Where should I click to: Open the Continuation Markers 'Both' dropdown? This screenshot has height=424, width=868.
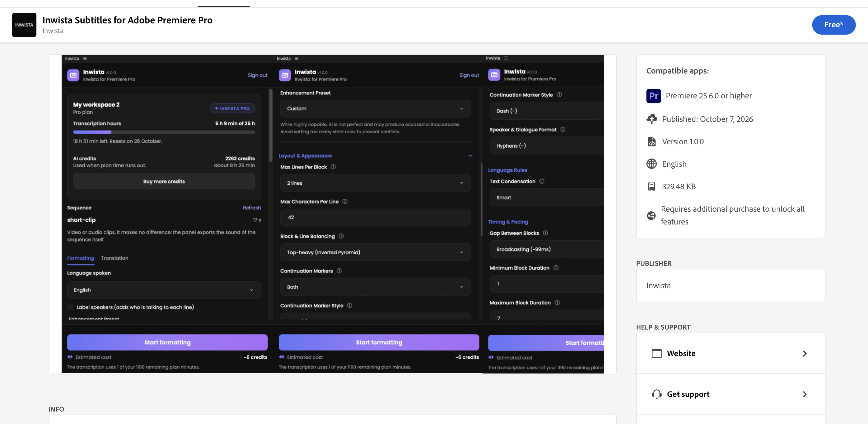375,287
